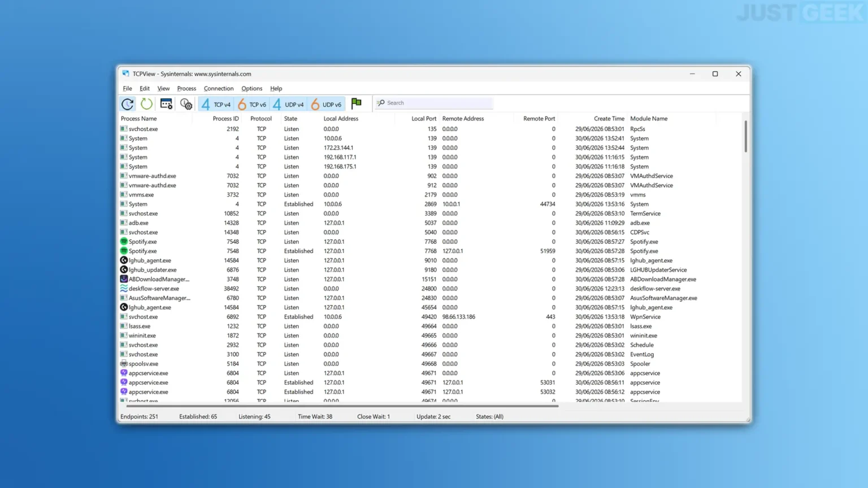Open the Process menu
Image resolution: width=868 pixels, height=488 pixels.
tap(186, 89)
